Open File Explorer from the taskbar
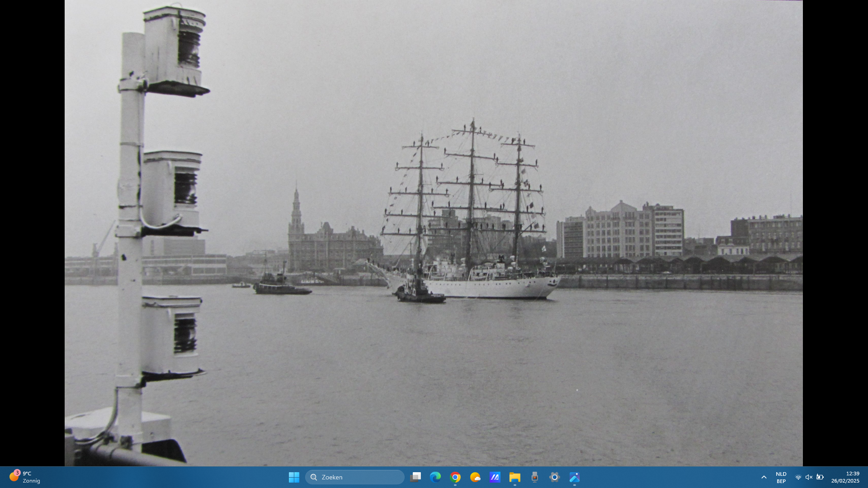Screen dimensions: 868x488 pos(515,477)
